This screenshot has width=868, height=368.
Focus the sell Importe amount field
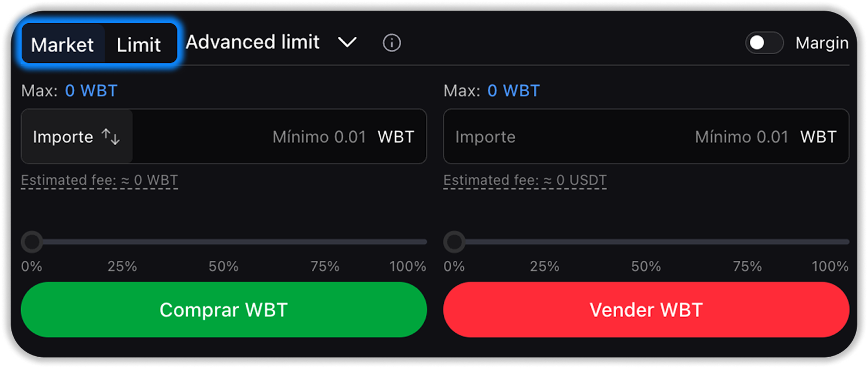coord(597,137)
